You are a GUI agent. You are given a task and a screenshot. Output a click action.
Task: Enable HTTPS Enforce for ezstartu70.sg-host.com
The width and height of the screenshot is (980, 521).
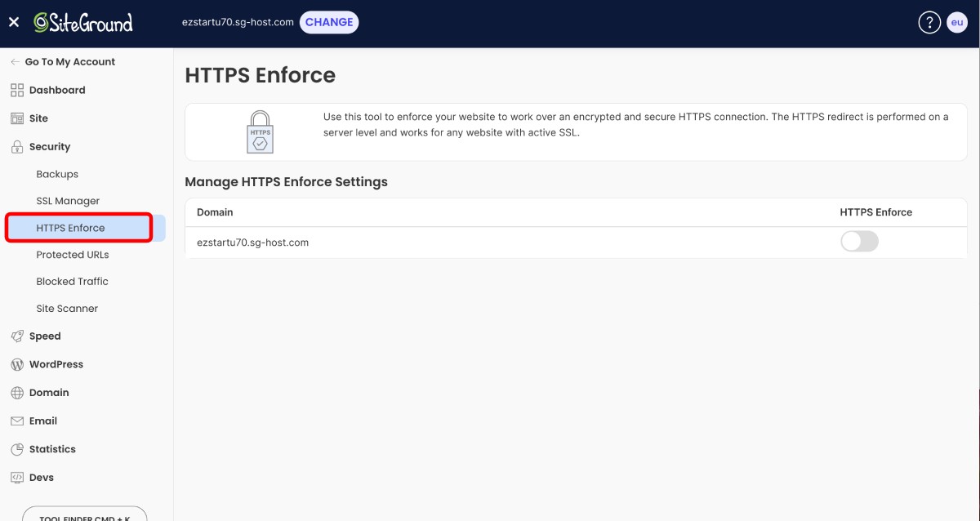pos(859,241)
